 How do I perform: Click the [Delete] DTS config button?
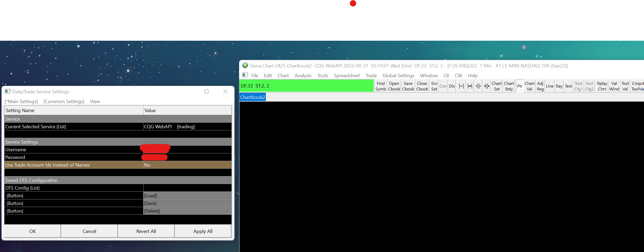187,211
